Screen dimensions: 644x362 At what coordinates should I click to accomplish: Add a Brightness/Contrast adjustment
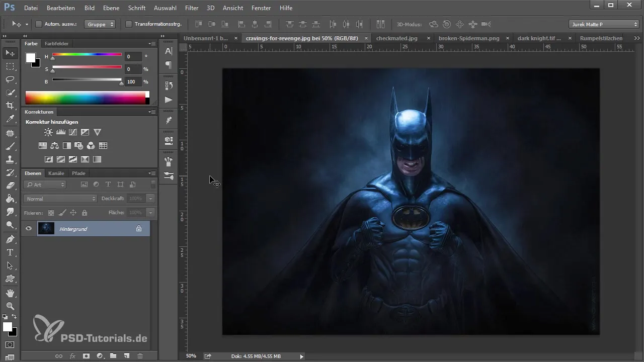pyautogui.click(x=48, y=132)
